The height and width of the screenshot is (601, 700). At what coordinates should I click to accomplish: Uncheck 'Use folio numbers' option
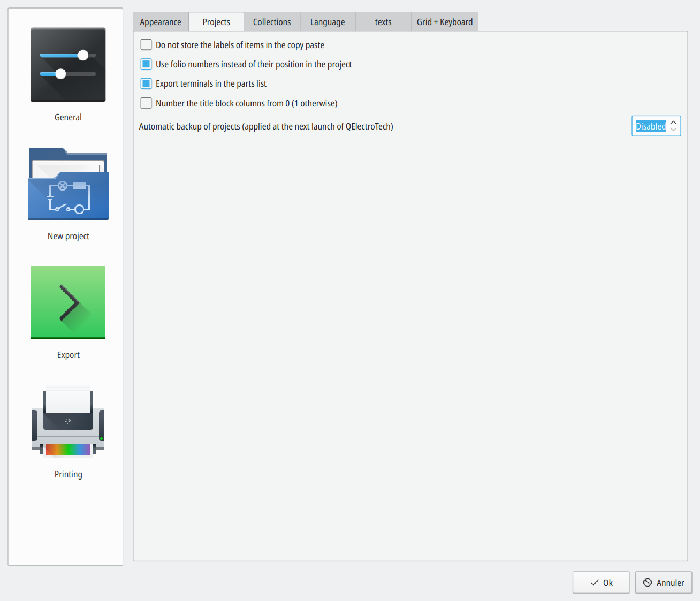click(146, 64)
